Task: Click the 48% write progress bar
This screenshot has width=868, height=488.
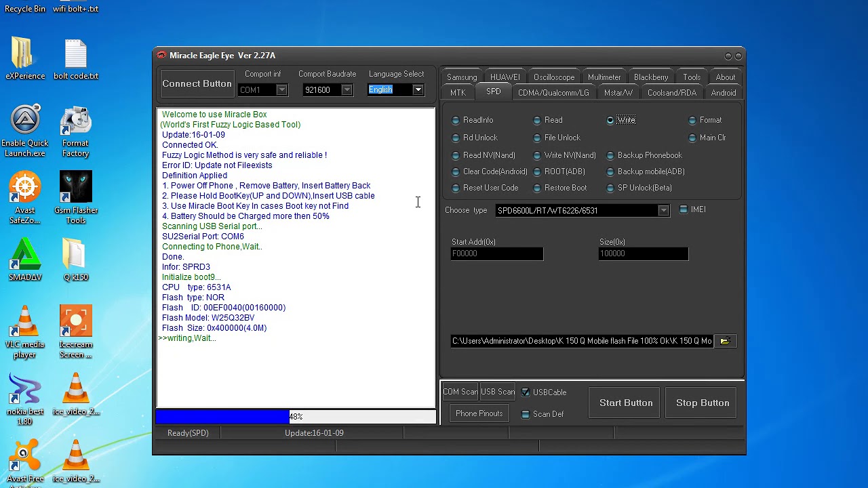Action: click(296, 417)
